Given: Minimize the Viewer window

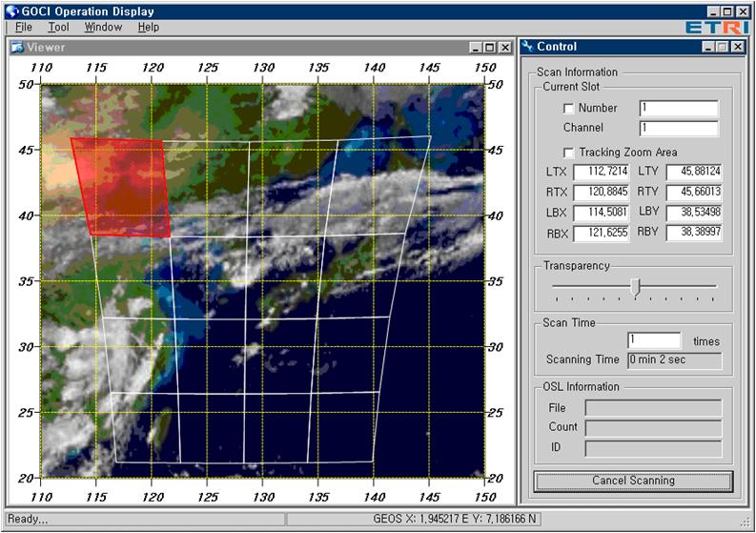Looking at the screenshot, I should (x=476, y=48).
